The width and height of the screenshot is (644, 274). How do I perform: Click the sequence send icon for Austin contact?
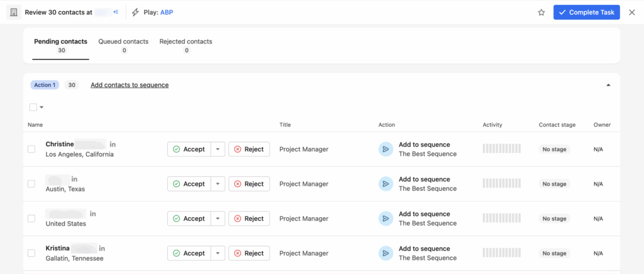386,184
